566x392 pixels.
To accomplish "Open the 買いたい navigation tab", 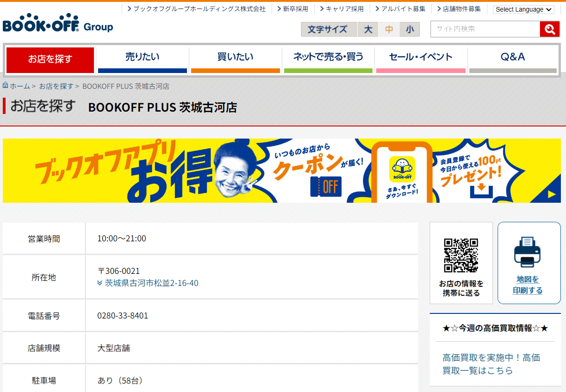I will tap(235, 58).
